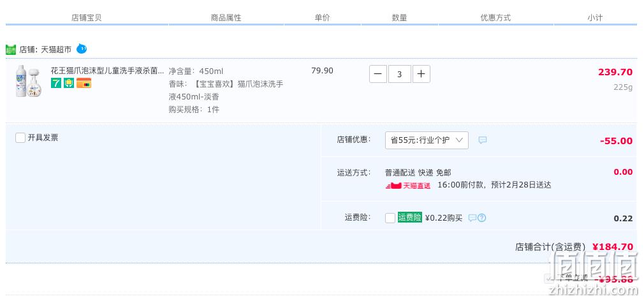
Task: Click the quantity field showing 3
Action: [x=400, y=75]
